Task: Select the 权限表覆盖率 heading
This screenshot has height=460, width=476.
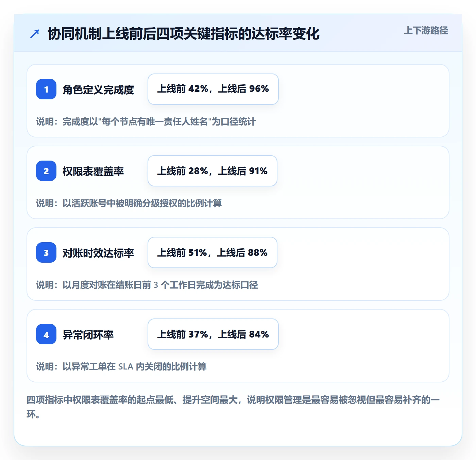Action: pyautogui.click(x=93, y=171)
